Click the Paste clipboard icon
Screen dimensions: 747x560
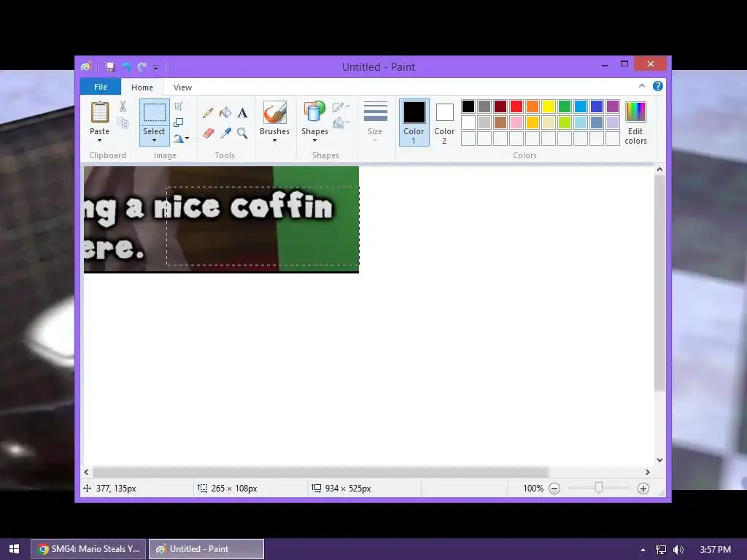99,112
